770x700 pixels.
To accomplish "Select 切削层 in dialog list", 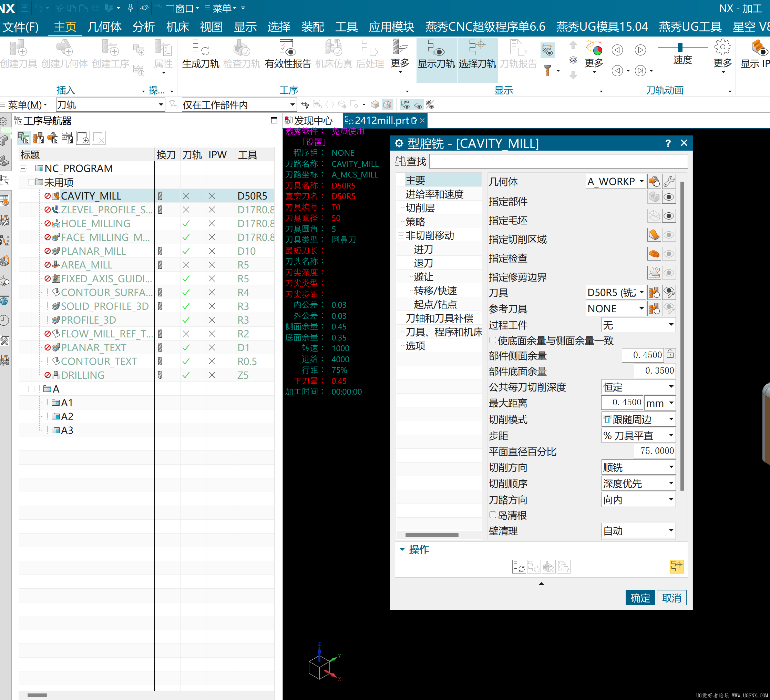I will 420,208.
